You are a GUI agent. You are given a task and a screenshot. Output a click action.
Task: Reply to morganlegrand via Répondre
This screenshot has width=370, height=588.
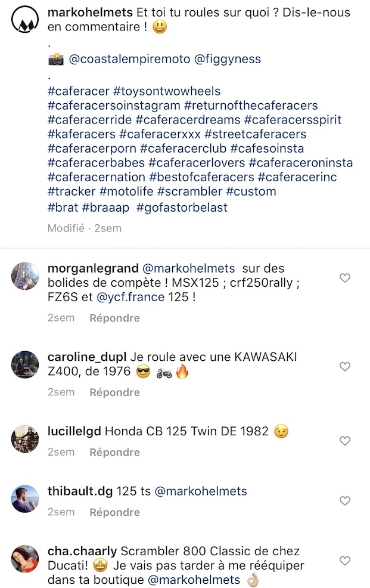(x=114, y=318)
